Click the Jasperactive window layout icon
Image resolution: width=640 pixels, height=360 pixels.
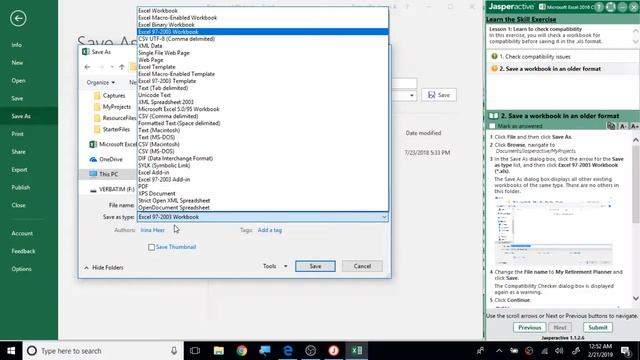tap(610, 7)
